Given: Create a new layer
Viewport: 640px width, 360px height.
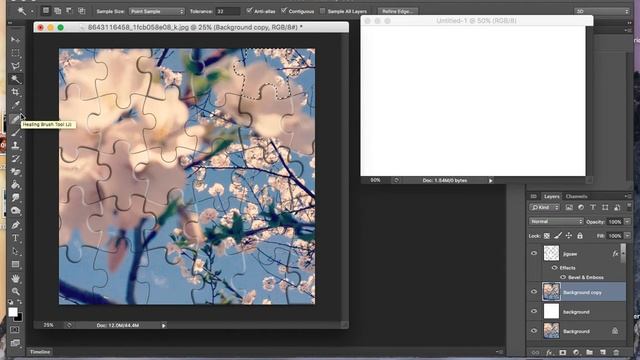Looking at the screenshot, I should pos(603,352).
